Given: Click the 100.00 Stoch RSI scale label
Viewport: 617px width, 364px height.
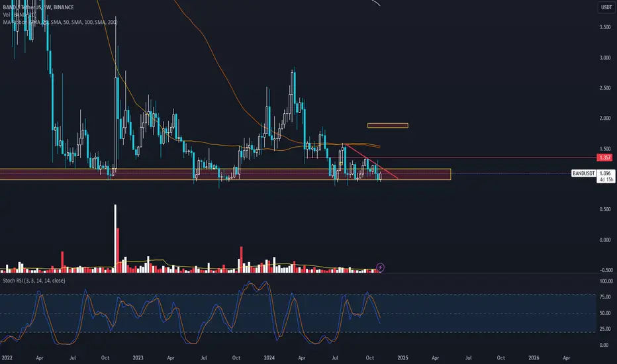Looking at the screenshot, I should (x=606, y=281).
